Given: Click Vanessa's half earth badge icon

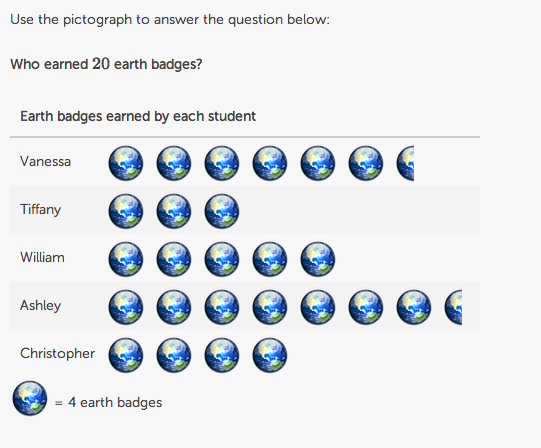Looking at the screenshot, I should click(405, 163).
